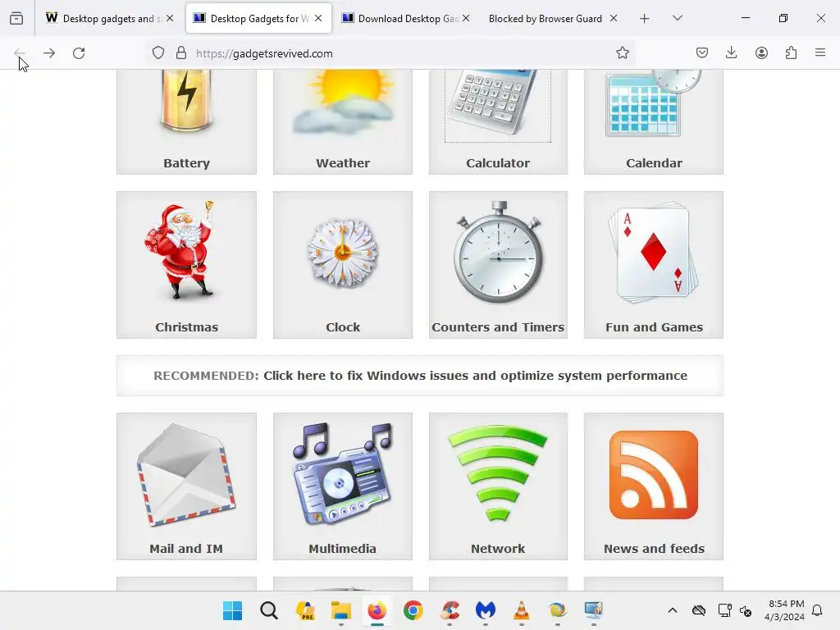Open the clock showing 8:54 PM
840x630 pixels.
click(x=785, y=610)
